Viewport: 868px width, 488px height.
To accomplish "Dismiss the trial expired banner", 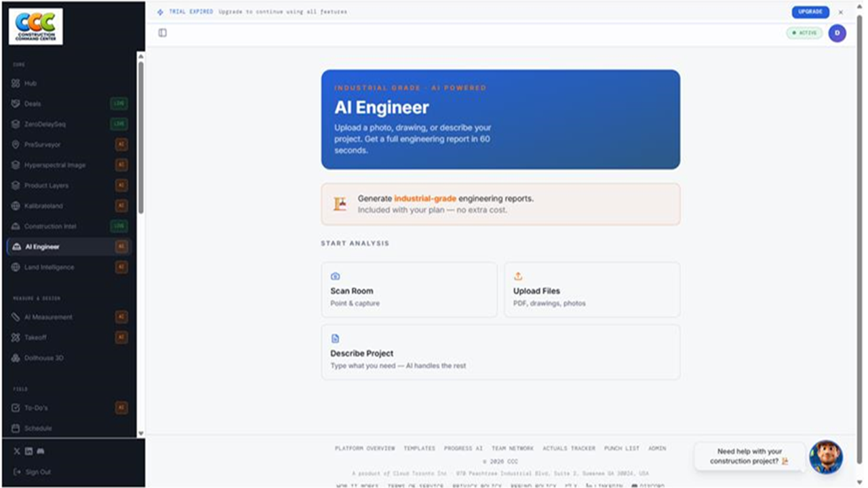I will tap(841, 12).
